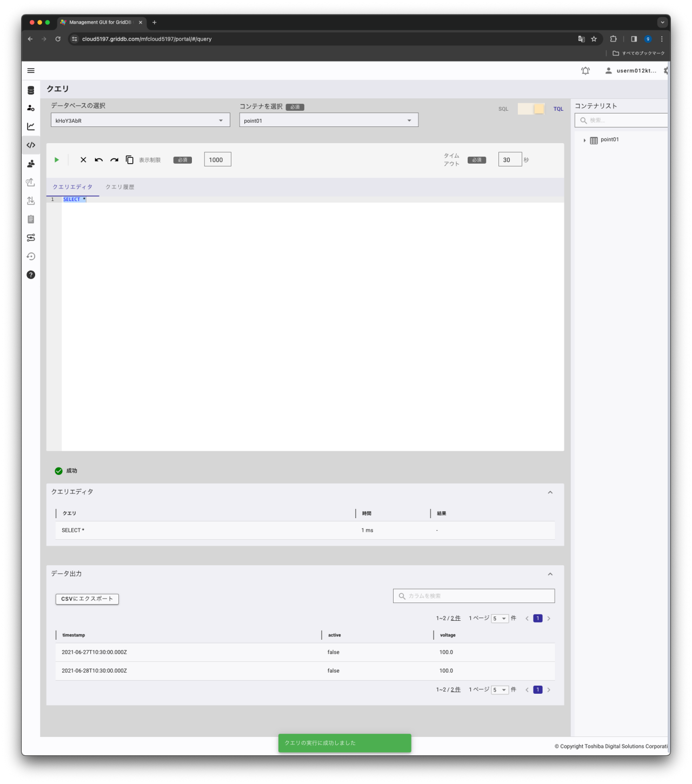Select the Management GUI for GridDB tab
The width and height of the screenshot is (692, 784).
[101, 22]
